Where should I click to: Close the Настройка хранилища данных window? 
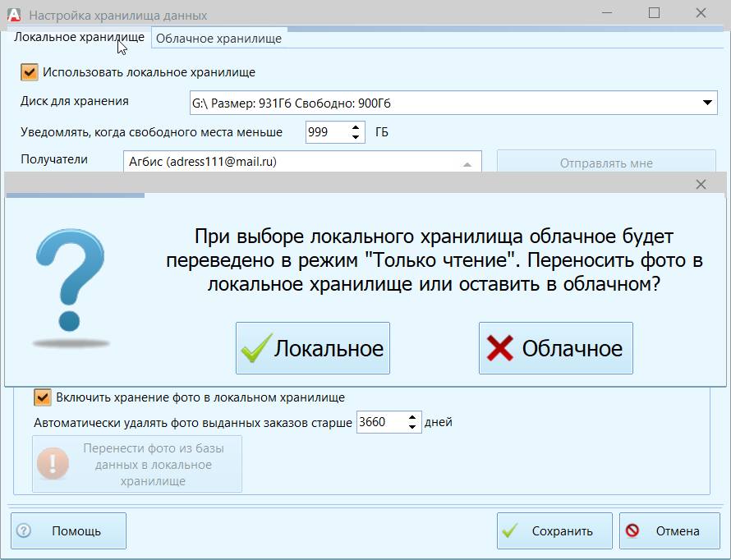point(701,13)
